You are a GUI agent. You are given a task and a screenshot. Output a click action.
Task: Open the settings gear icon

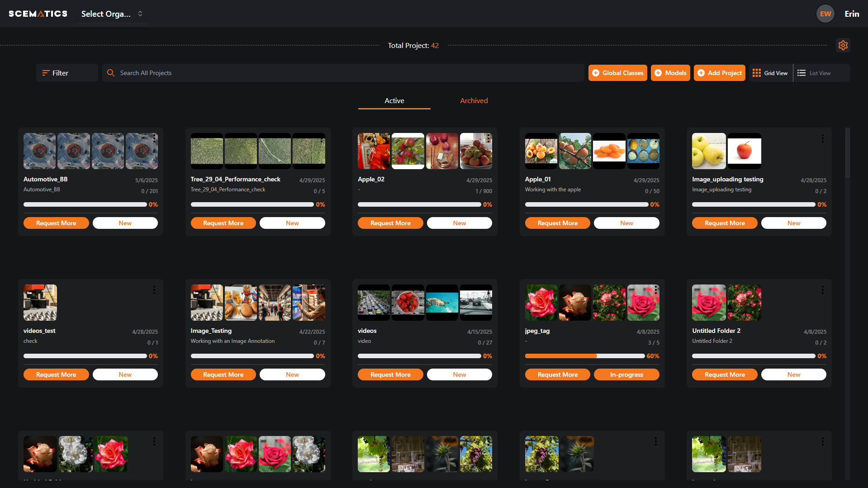point(843,45)
